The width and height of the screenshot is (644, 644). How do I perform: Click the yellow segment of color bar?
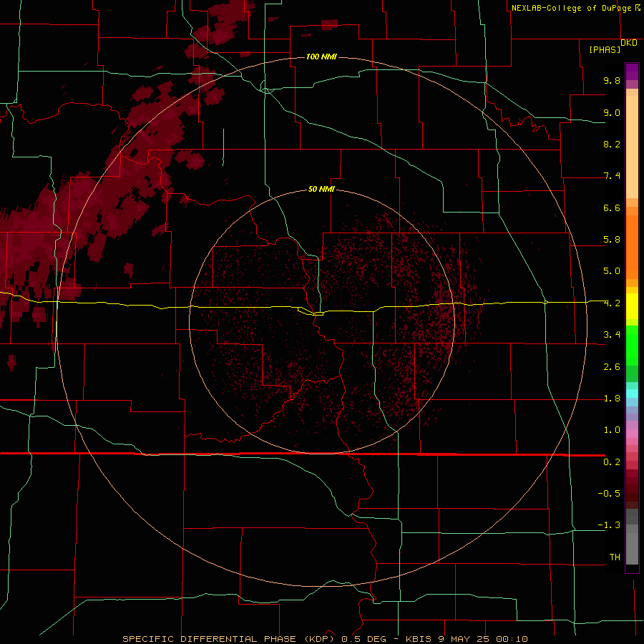[632, 306]
